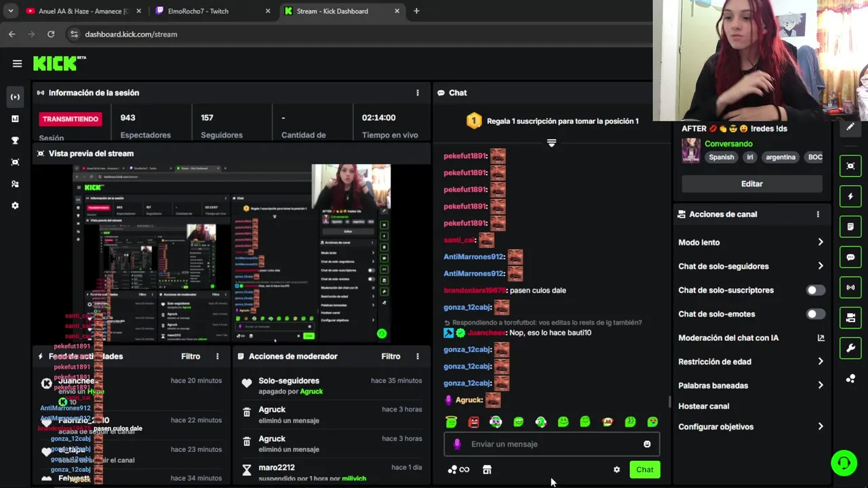Click the Editar button for stream info
868x488 pixels.
pyautogui.click(x=751, y=184)
